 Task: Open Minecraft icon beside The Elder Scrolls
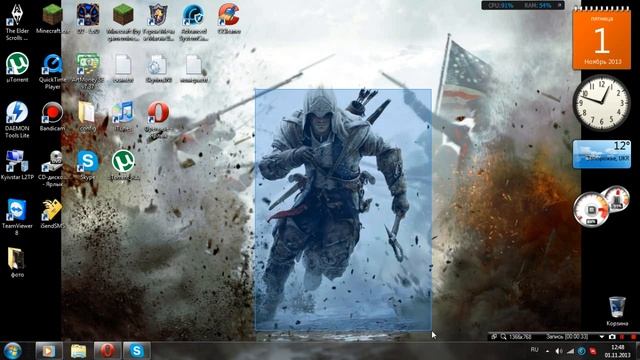click(x=52, y=18)
